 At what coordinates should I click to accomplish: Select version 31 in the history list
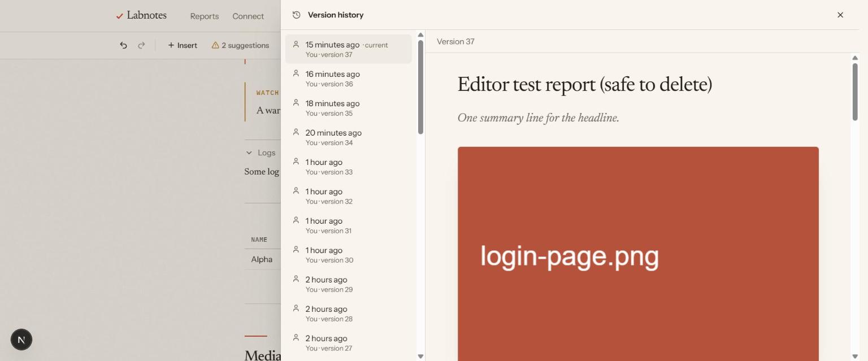coord(349,225)
